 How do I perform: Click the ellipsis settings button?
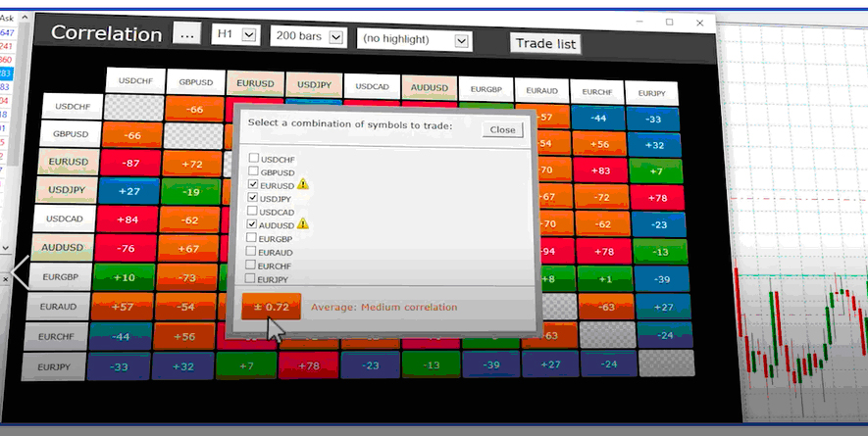point(187,34)
